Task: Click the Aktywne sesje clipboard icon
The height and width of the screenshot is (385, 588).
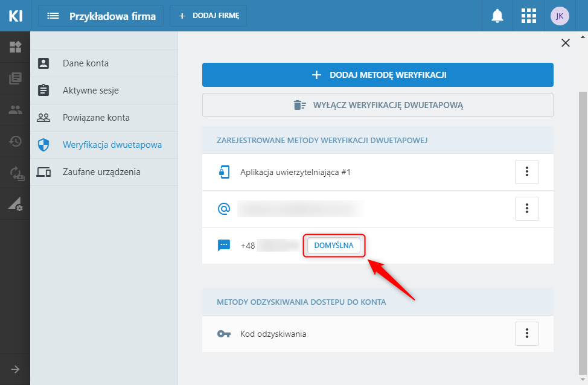Action: point(43,91)
